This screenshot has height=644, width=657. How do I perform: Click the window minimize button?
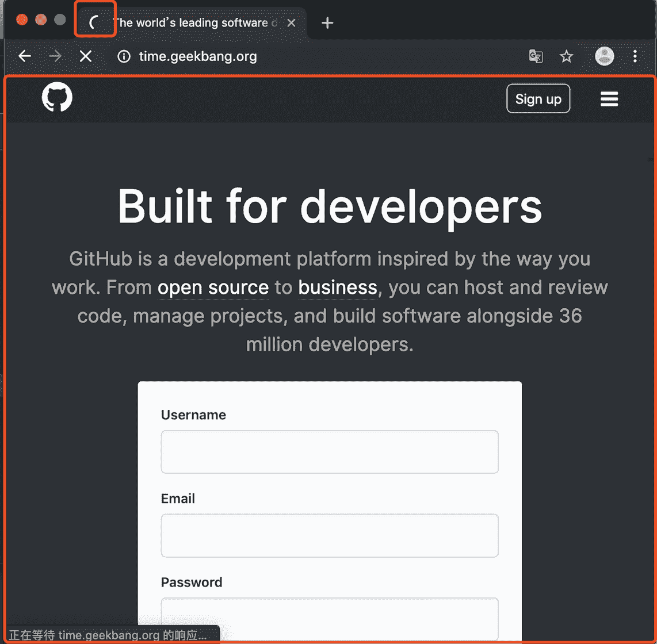point(41,20)
